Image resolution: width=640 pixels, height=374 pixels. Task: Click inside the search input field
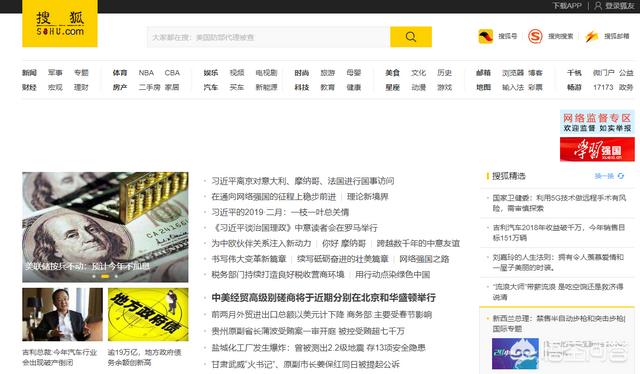click(268, 37)
